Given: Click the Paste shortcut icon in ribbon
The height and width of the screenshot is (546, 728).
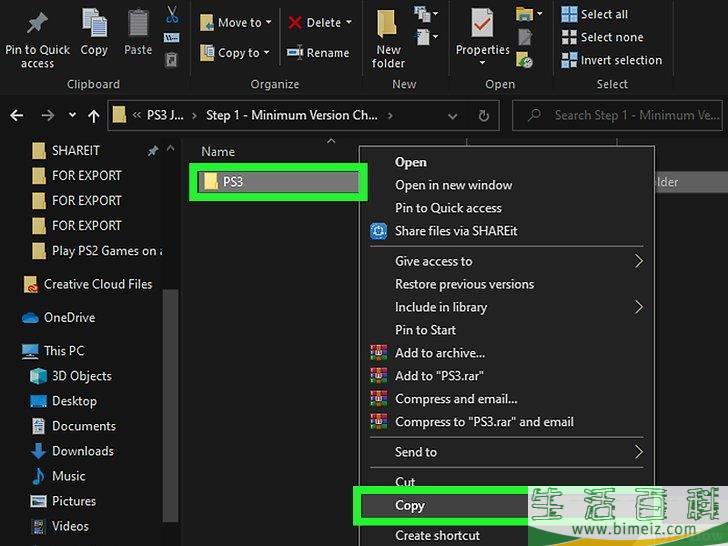Looking at the screenshot, I should pos(171,59).
